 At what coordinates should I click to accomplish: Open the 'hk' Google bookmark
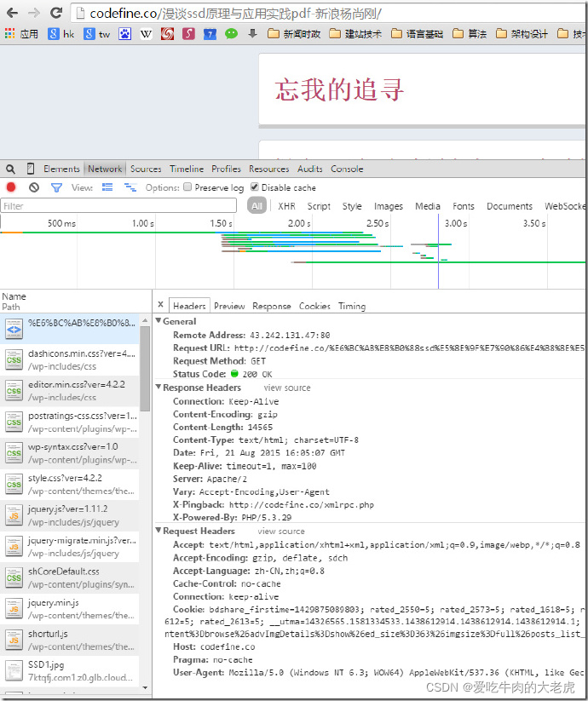tap(61, 33)
